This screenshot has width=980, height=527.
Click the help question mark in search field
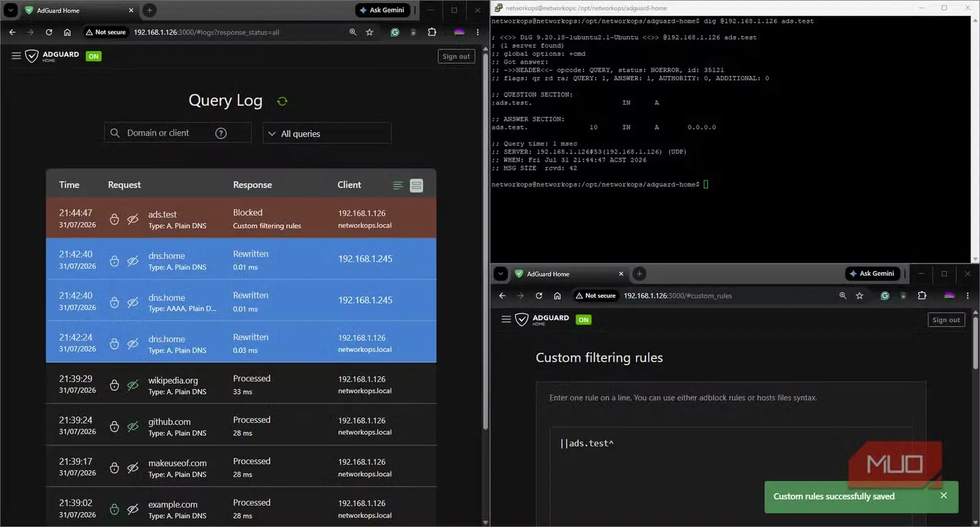221,133
